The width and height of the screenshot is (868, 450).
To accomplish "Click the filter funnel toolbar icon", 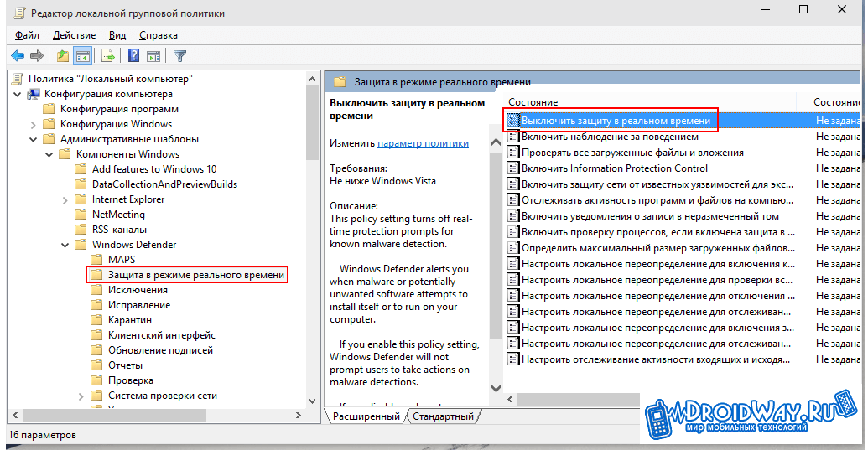I will pos(179,55).
